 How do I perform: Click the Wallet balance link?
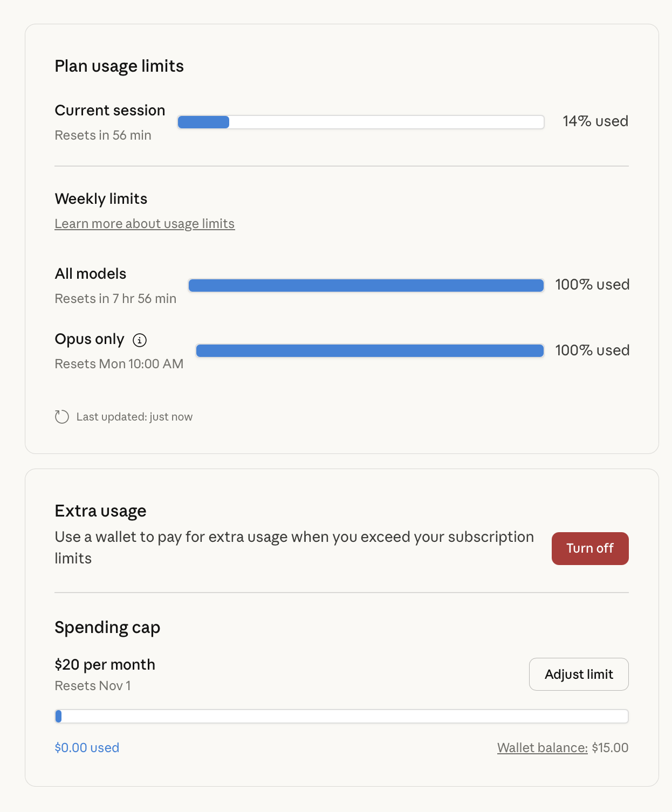(542, 748)
